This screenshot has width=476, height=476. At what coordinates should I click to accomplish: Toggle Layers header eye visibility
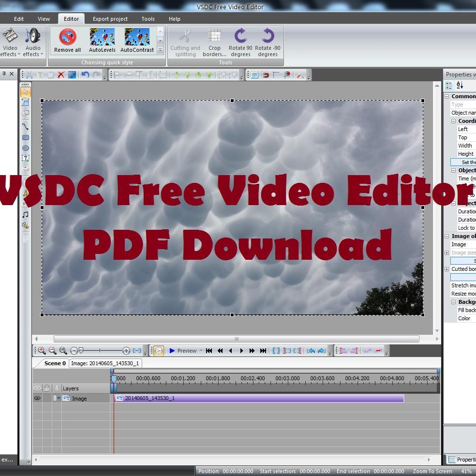tap(37, 388)
